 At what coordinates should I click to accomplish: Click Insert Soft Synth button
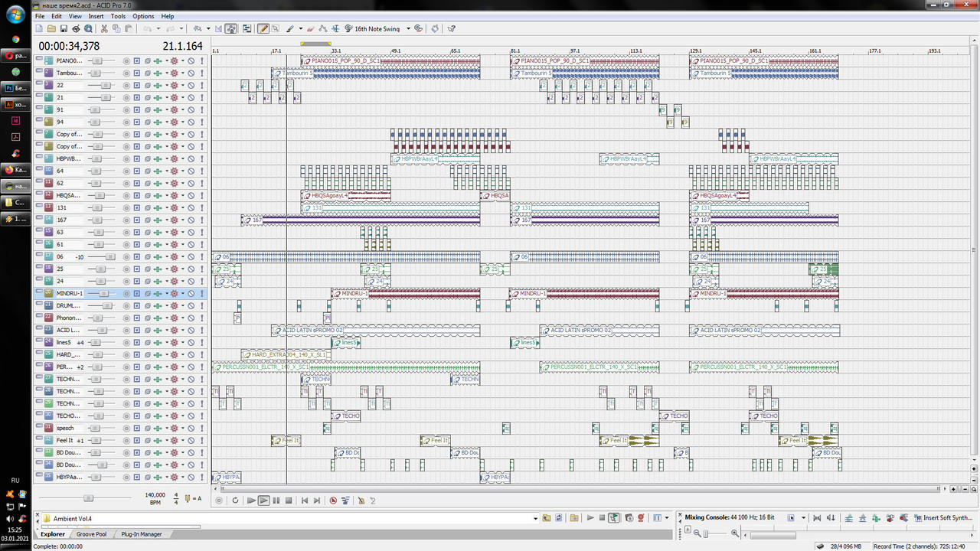coord(942,518)
